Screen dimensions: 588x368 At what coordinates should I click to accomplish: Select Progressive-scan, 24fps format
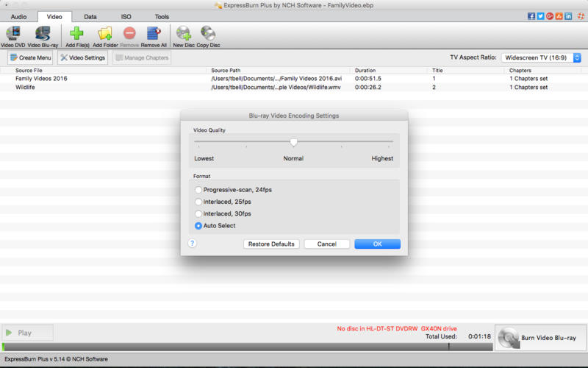click(198, 190)
